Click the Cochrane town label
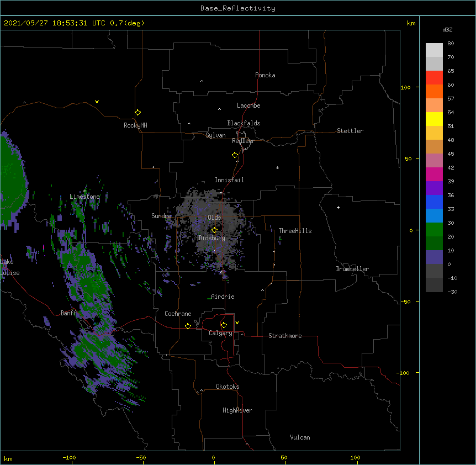 [178, 314]
